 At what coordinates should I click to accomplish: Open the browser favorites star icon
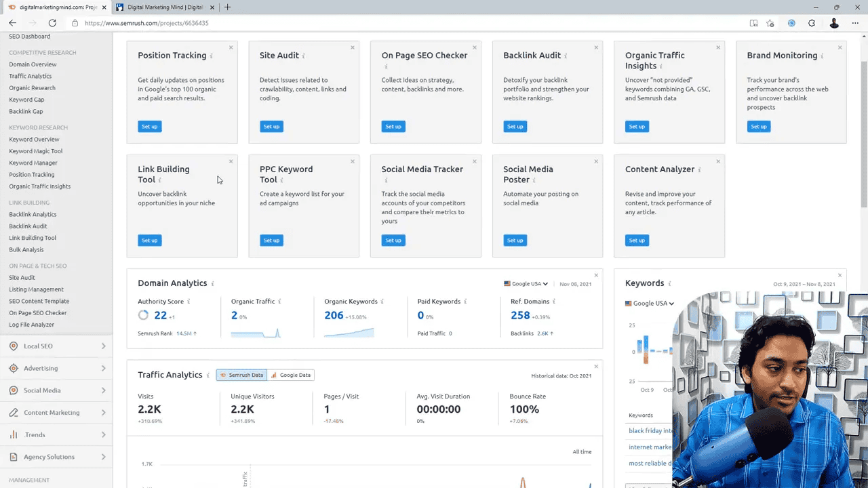[x=770, y=22]
